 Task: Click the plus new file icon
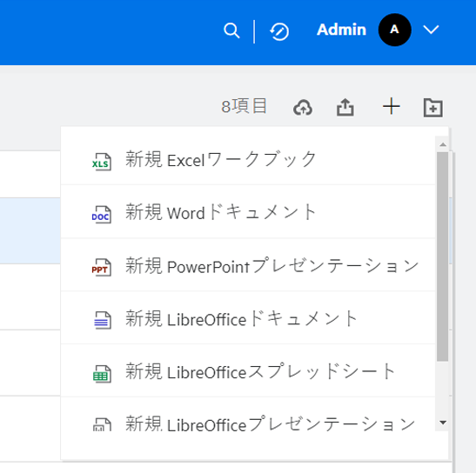[392, 106]
